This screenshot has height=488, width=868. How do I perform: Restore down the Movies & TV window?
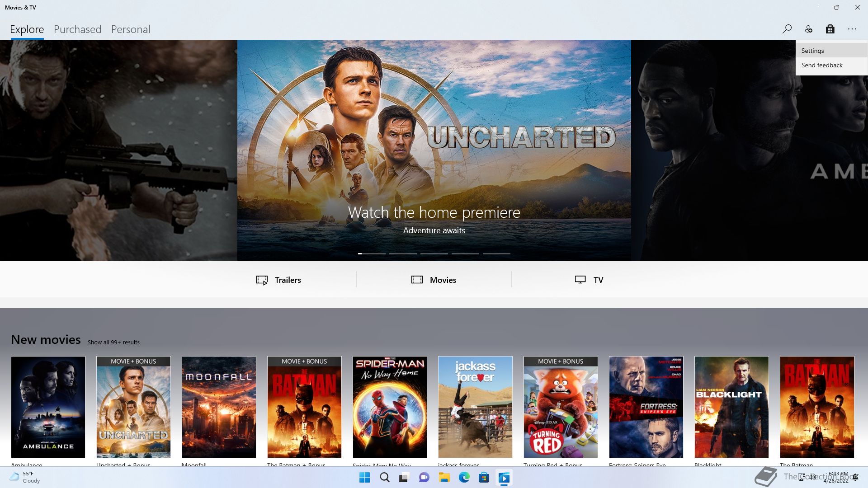(x=836, y=7)
